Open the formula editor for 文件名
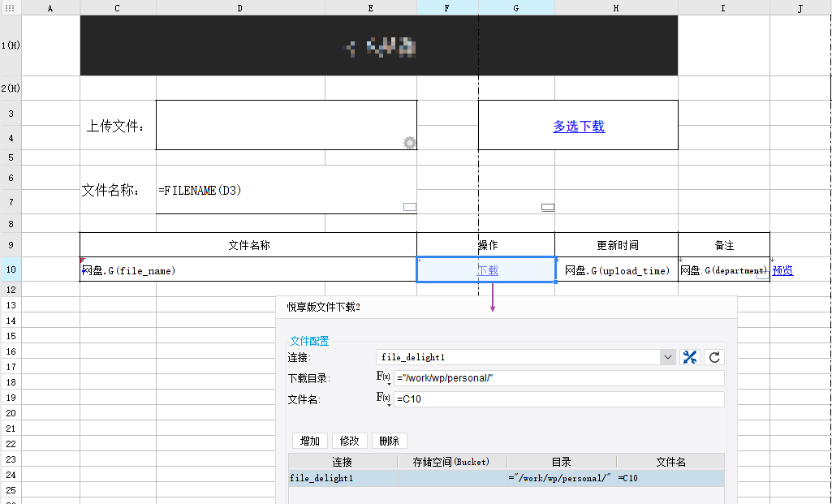Viewport: 832px width, 504px height. (384, 398)
